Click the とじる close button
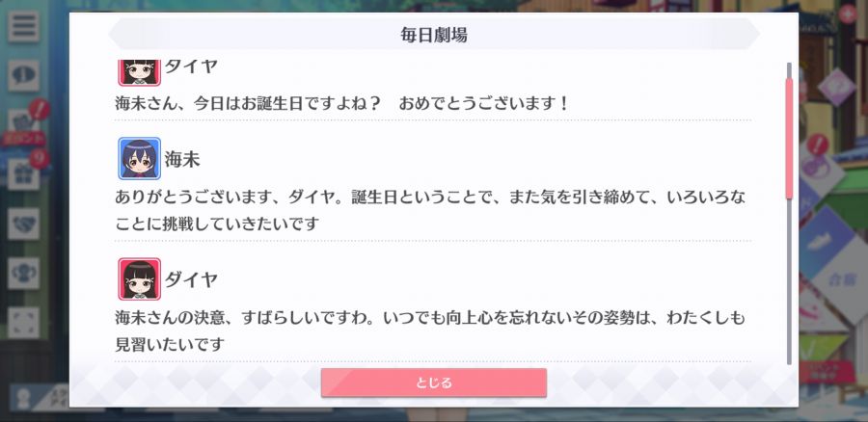Viewport: 868px width, 422px height. pos(433,382)
